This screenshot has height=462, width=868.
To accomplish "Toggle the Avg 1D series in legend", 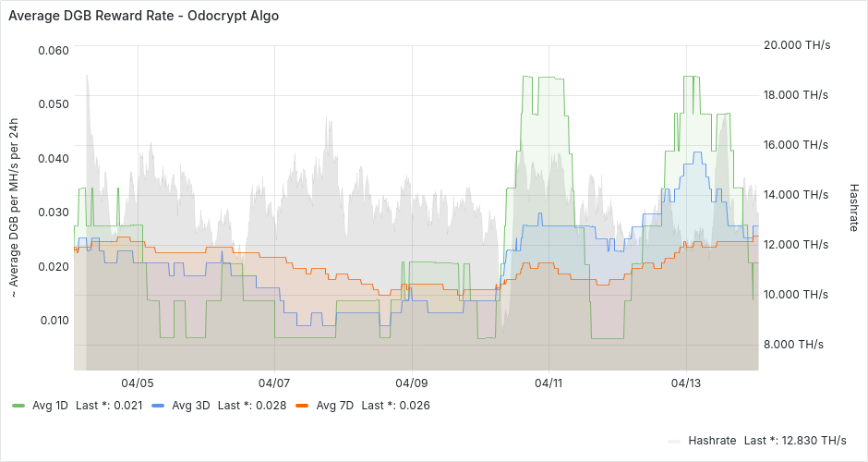I will tap(48, 406).
